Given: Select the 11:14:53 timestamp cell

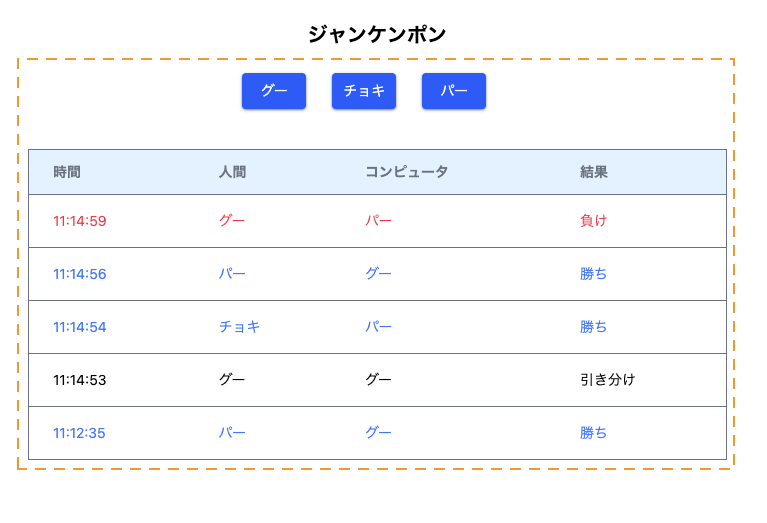Looking at the screenshot, I should point(80,380).
